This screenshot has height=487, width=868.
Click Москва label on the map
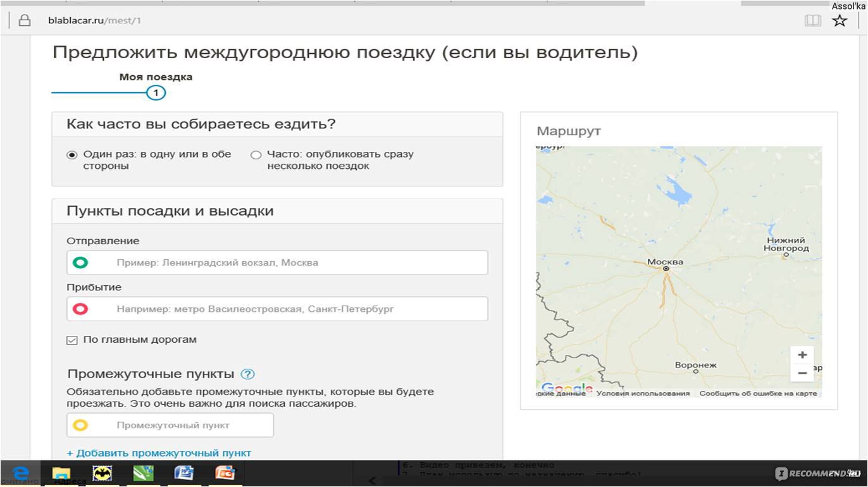point(665,262)
